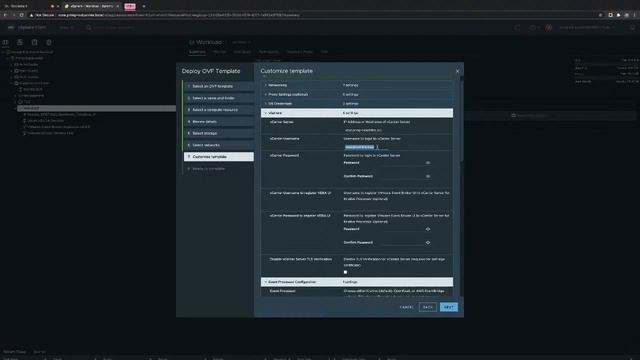Viewport: 640px width, 360px height.
Task: Open Recent Tasks panel at bottom
Action: [15, 352]
